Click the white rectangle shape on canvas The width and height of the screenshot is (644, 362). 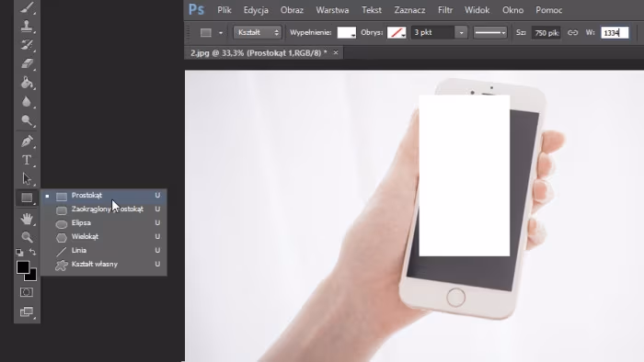(464, 175)
